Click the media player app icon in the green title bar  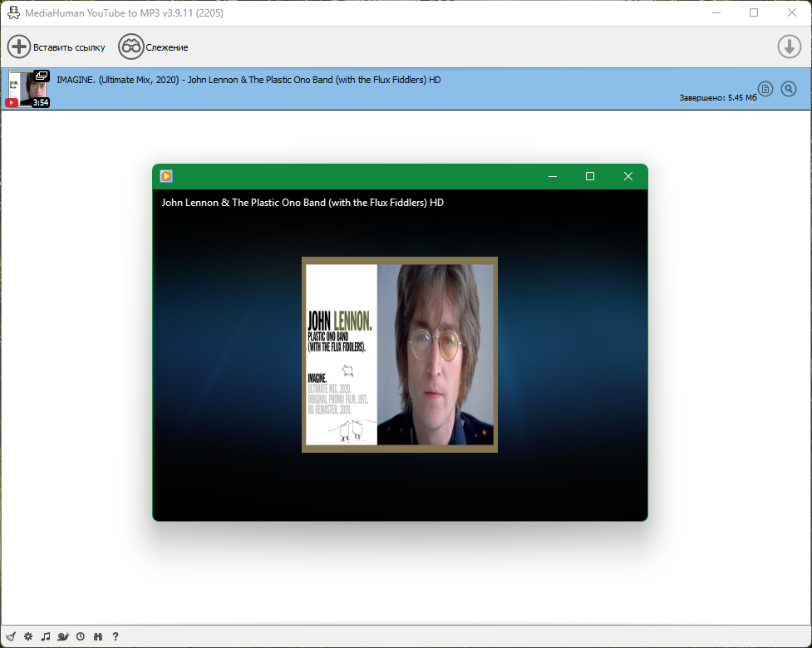pos(166,176)
